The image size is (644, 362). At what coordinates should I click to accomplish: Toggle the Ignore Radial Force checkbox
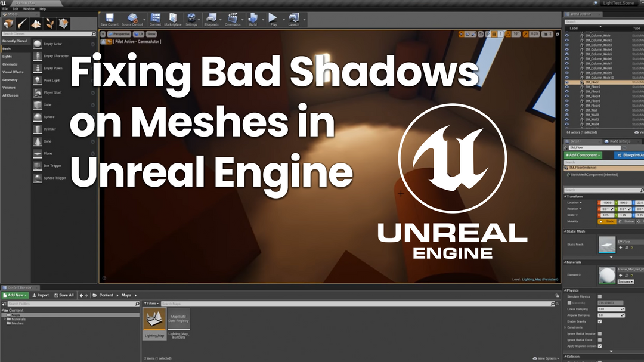coord(600,340)
